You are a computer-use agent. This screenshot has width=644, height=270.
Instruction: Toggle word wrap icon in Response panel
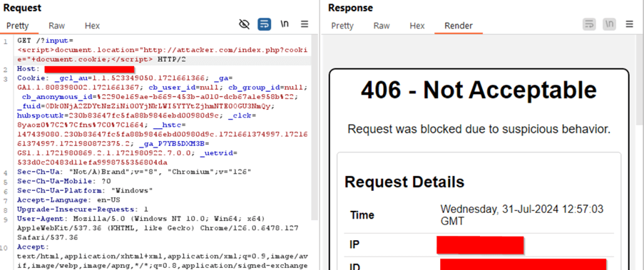(589, 25)
